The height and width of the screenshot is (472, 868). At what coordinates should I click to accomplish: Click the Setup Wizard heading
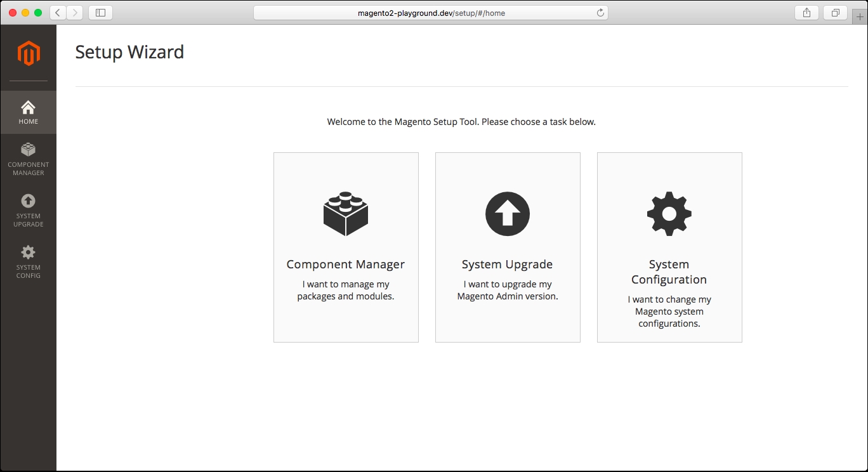point(129,52)
